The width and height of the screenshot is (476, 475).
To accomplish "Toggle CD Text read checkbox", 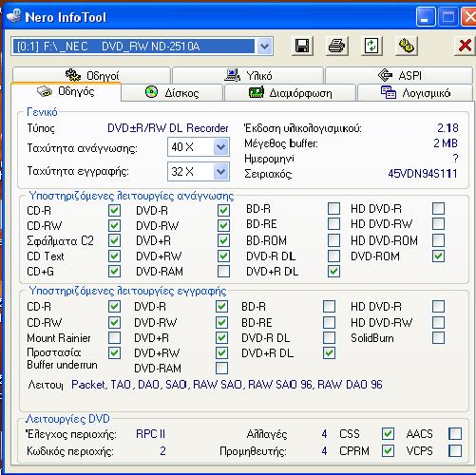I will 114,256.
